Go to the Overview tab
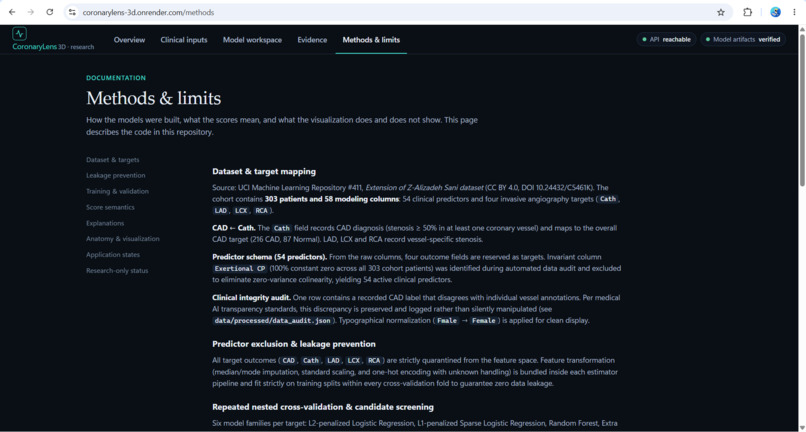Image resolution: width=806 pixels, height=432 pixels. [130, 40]
